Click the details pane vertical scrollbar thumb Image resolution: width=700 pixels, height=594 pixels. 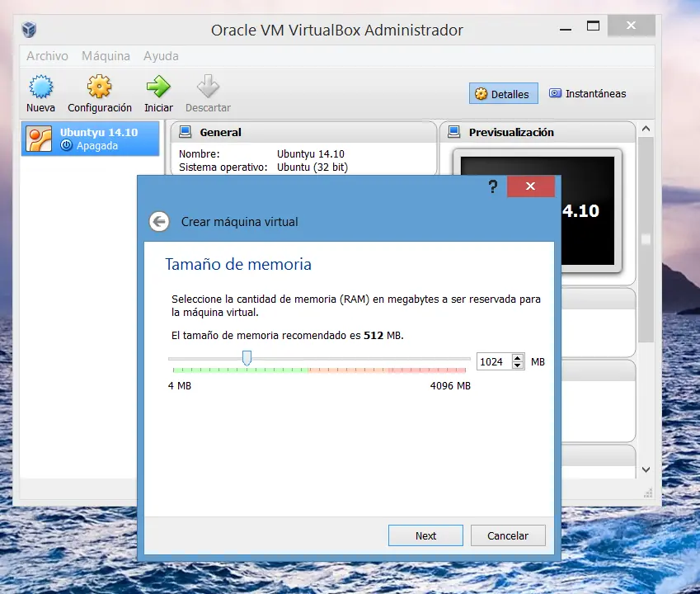pos(646,240)
